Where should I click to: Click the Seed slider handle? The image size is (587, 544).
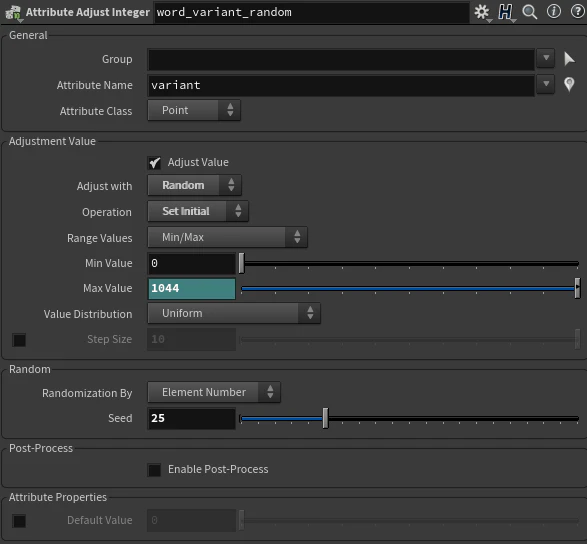click(325, 418)
